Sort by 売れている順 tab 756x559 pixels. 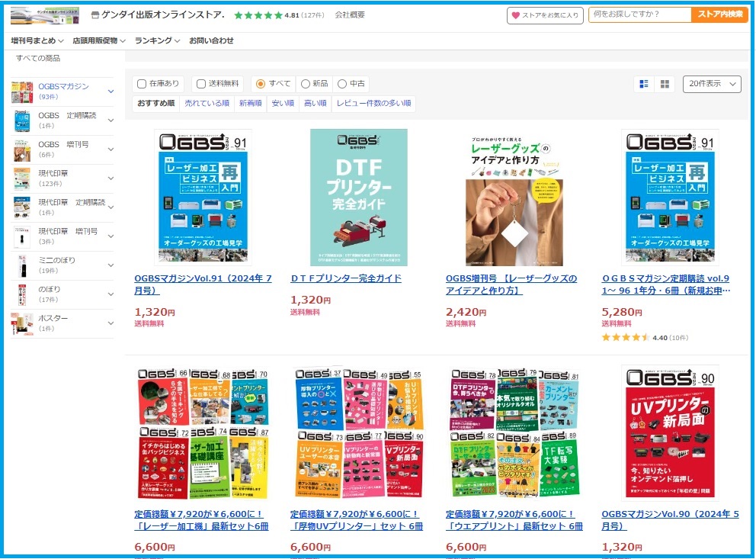pos(207,103)
